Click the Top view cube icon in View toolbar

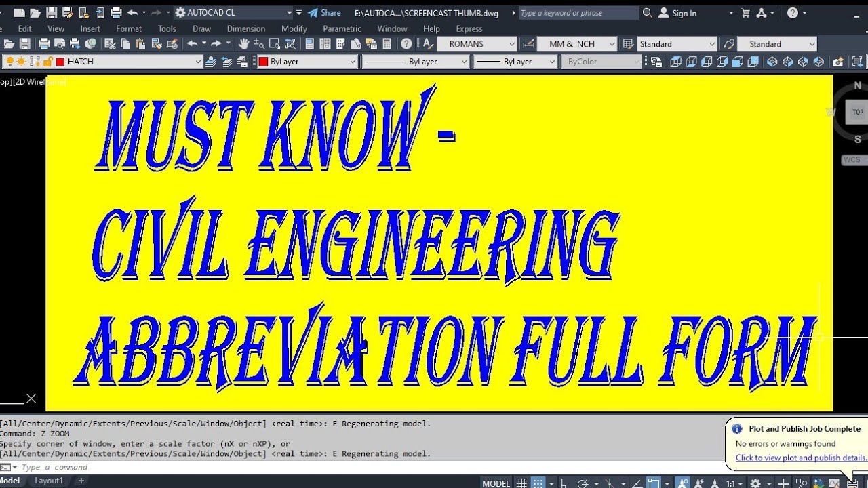675,62
